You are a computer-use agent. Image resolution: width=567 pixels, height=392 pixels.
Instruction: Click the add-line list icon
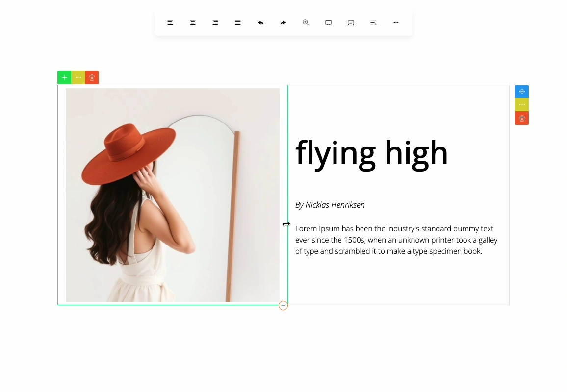(374, 23)
